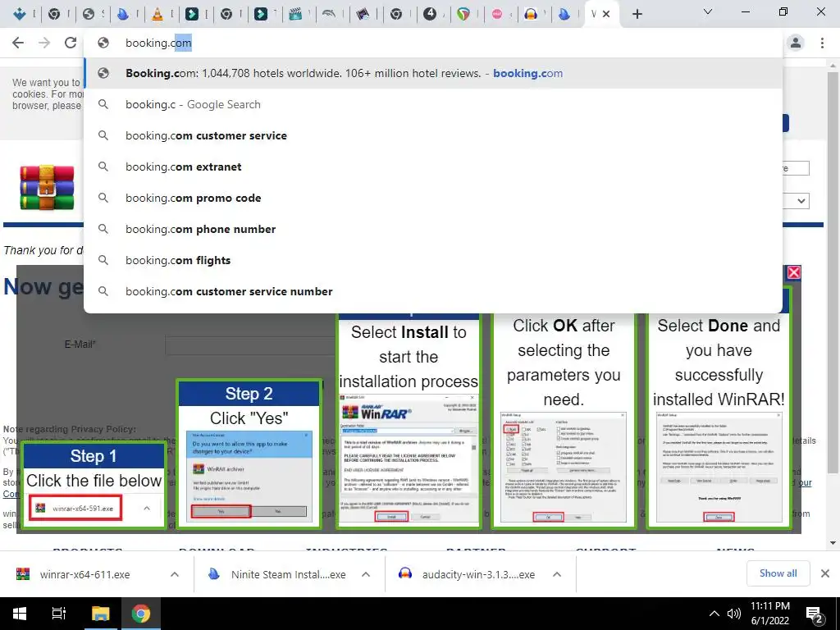This screenshot has width=840, height=630.
Task: Choose suggestion 'booking.com flights'
Action: pos(433,260)
